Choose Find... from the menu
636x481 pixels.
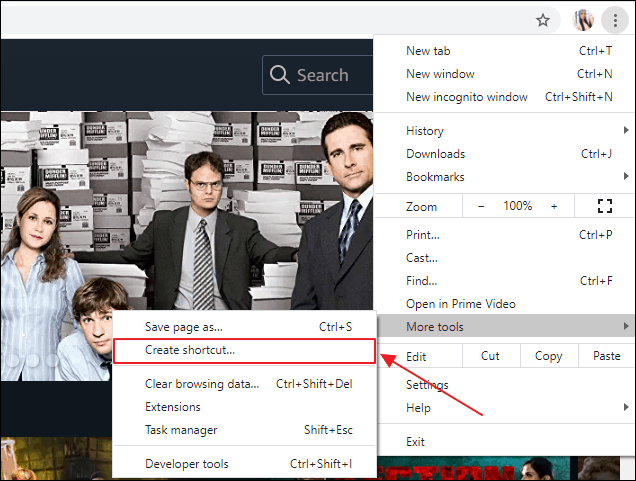coord(504,281)
